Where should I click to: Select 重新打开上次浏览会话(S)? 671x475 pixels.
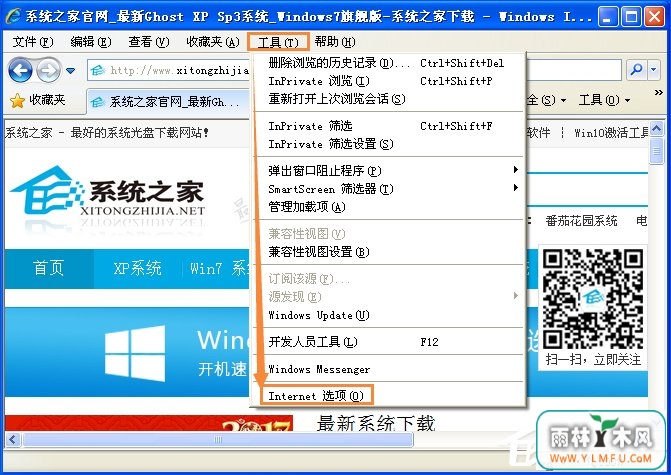coord(387,99)
